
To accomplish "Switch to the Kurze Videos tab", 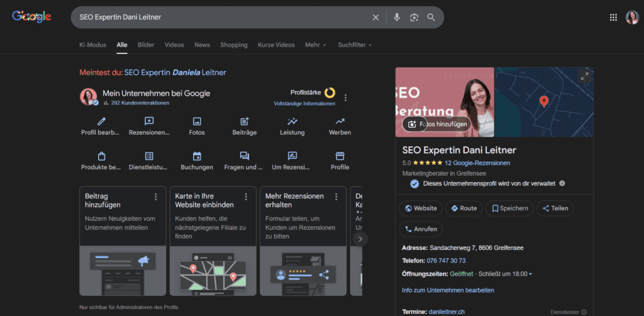I will 277,45.
